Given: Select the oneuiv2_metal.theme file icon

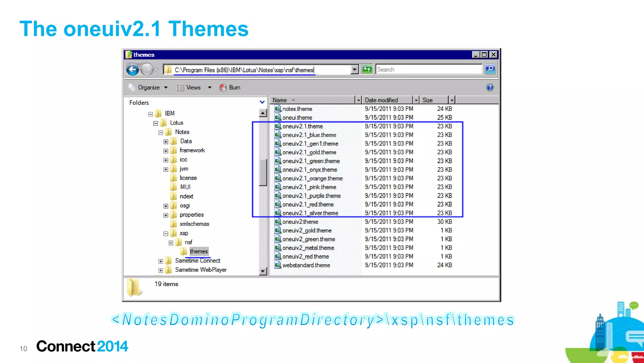Looking at the screenshot, I should 278,248.
